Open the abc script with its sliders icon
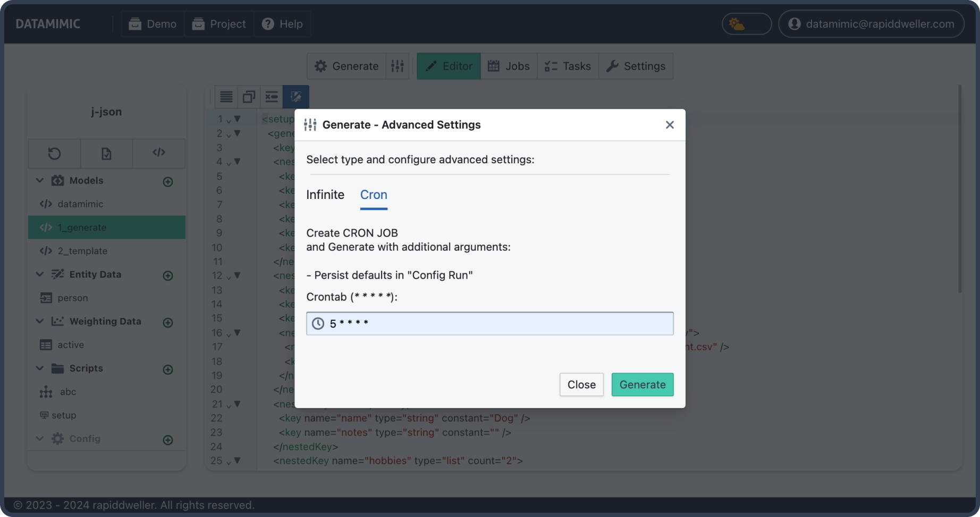The image size is (980, 517). point(46,392)
